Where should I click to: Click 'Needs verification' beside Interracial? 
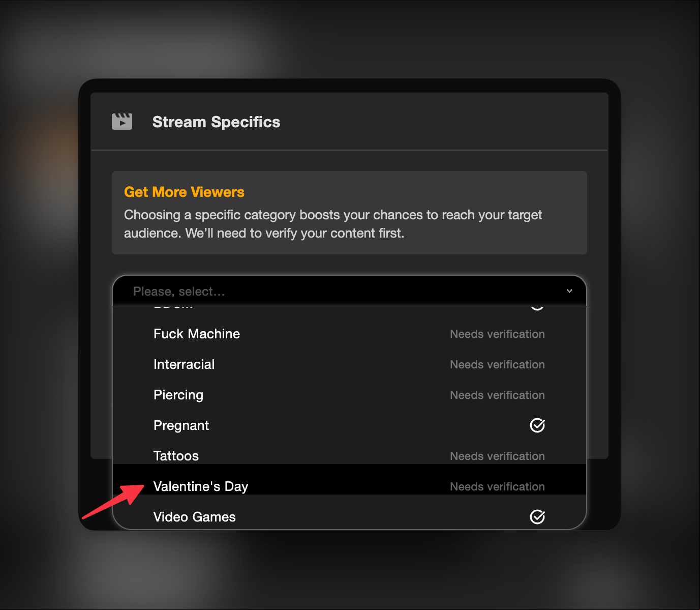(497, 364)
